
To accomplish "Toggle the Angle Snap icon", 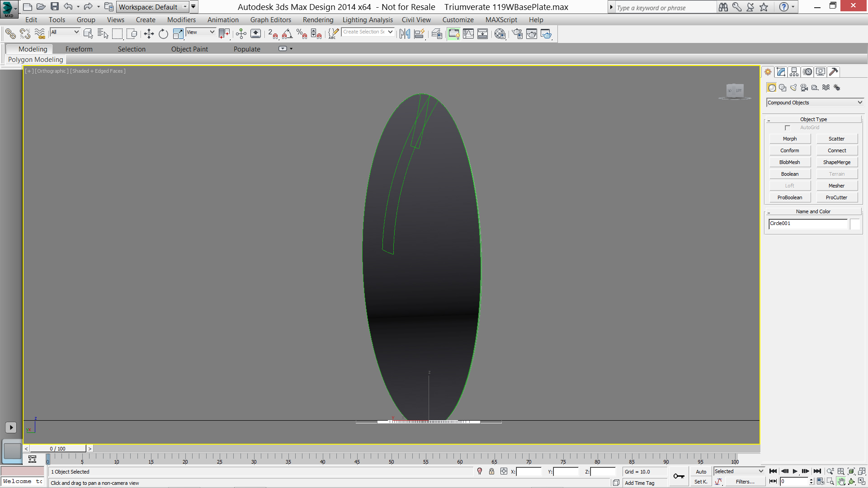I will point(287,34).
